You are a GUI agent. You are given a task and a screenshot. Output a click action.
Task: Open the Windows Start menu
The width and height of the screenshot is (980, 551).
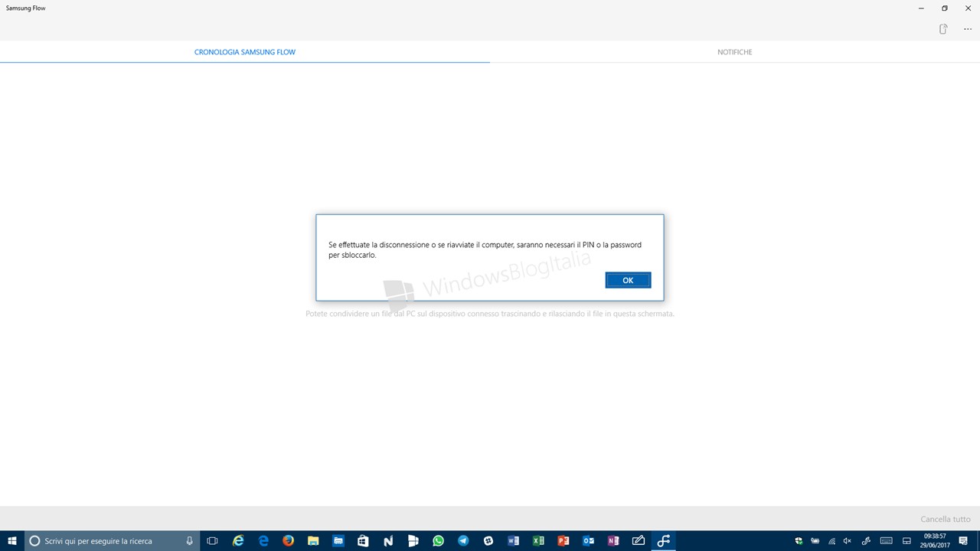click(x=12, y=541)
